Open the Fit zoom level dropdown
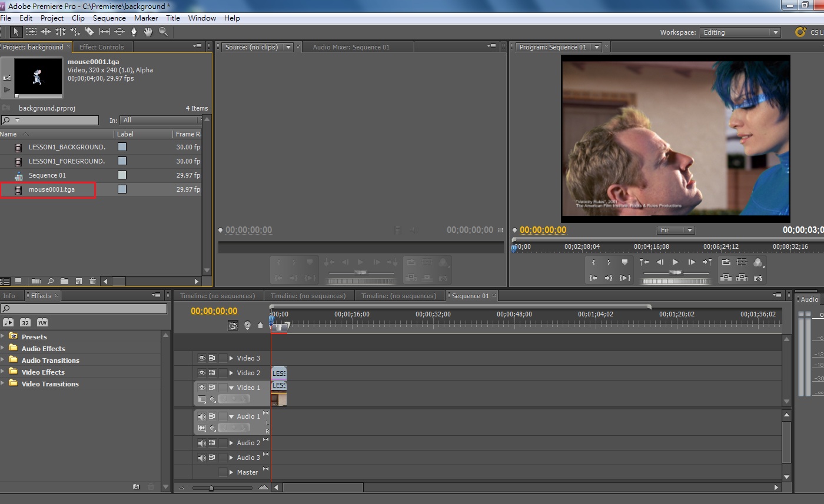 click(676, 230)
